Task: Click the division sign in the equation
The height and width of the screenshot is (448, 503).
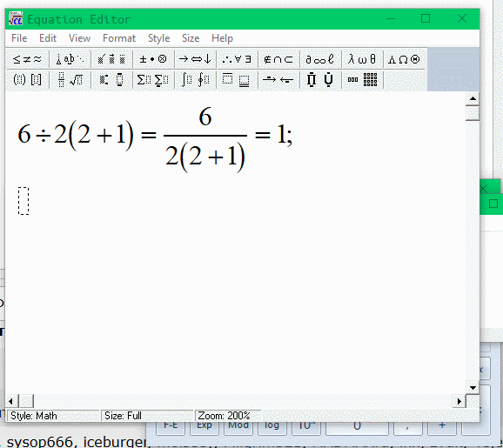Action: 43,136
